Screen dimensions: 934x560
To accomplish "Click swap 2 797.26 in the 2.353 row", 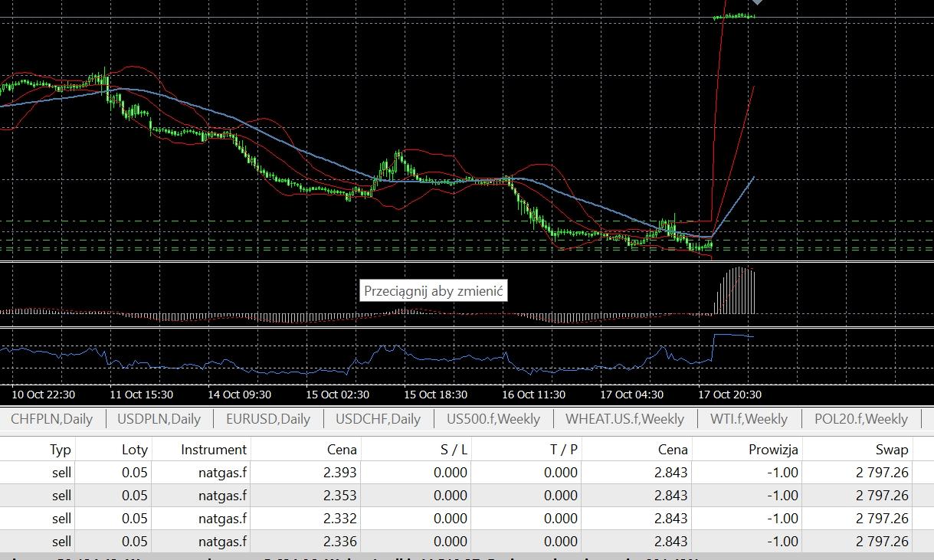I will click(882, 496).
